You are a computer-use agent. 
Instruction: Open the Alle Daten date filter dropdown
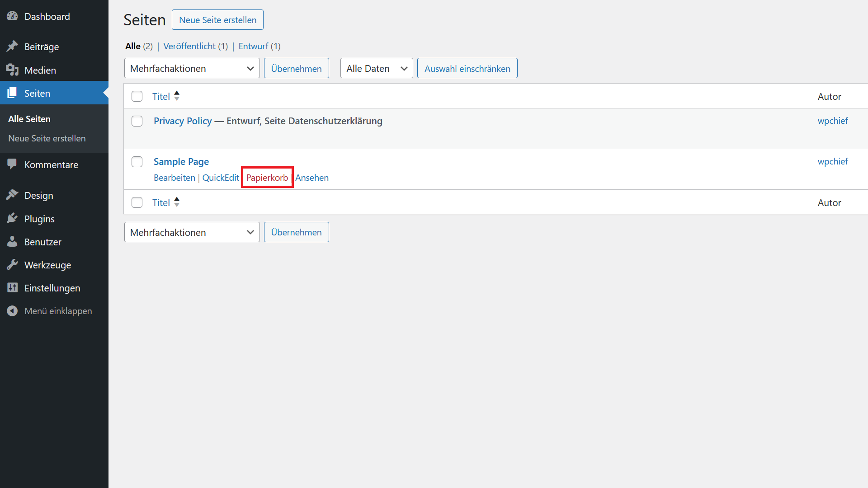point(377,68)
